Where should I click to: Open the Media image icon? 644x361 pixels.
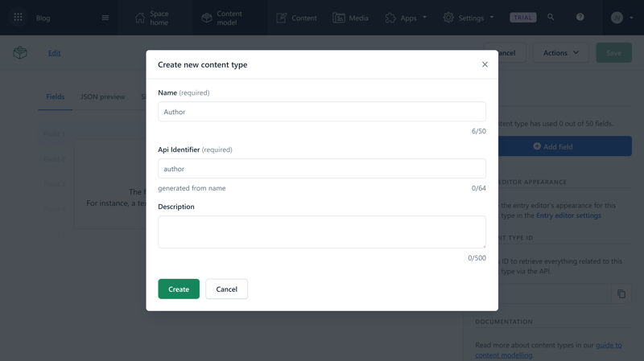click(338, 18)
